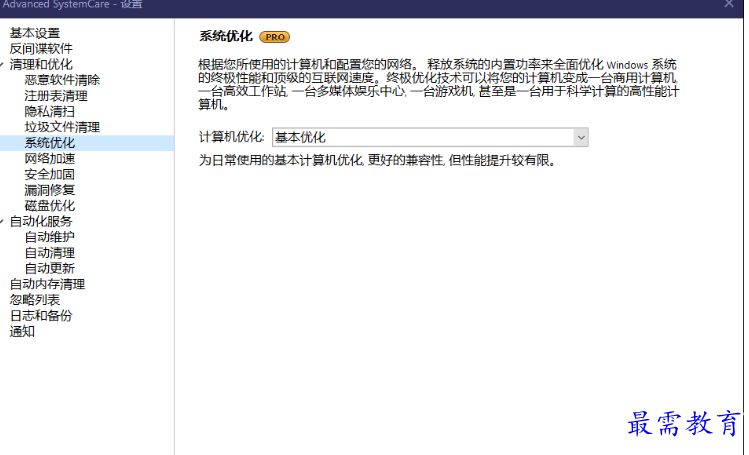
Task: Collapse the 清理和优化 tree node arrow
Action: pos(2,64)
